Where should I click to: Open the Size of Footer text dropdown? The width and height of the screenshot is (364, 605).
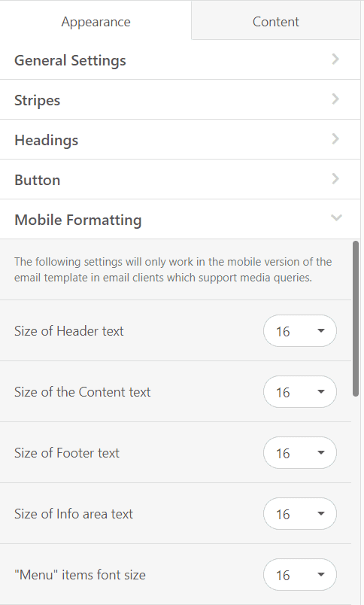tap(300, 452)
